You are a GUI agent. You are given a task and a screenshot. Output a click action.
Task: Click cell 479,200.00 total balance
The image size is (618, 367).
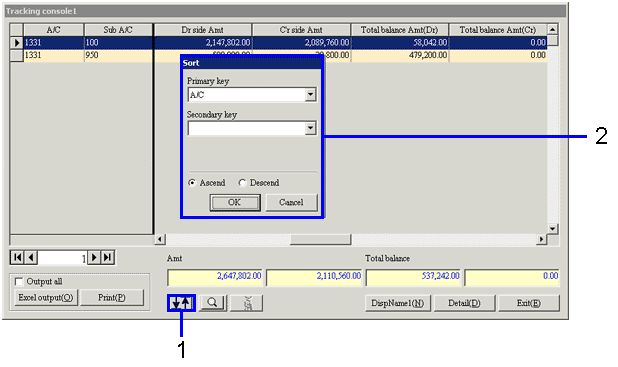(399, 55)
